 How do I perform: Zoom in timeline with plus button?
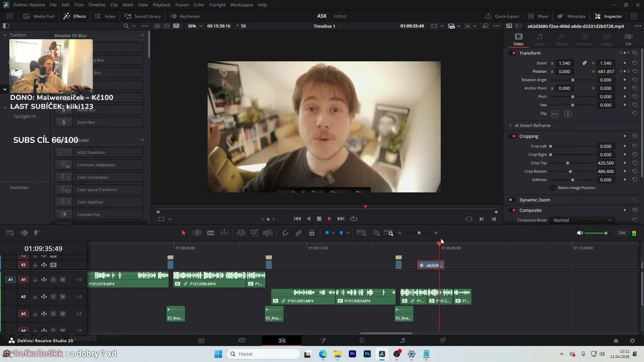click(x=436, y=233)
